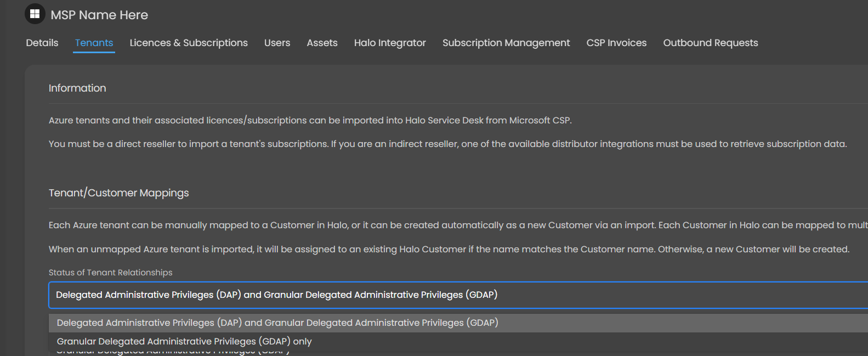Click the MSP Name Here title
The width and height of the screenshot is (868, 356).
(x=99, y=15)
